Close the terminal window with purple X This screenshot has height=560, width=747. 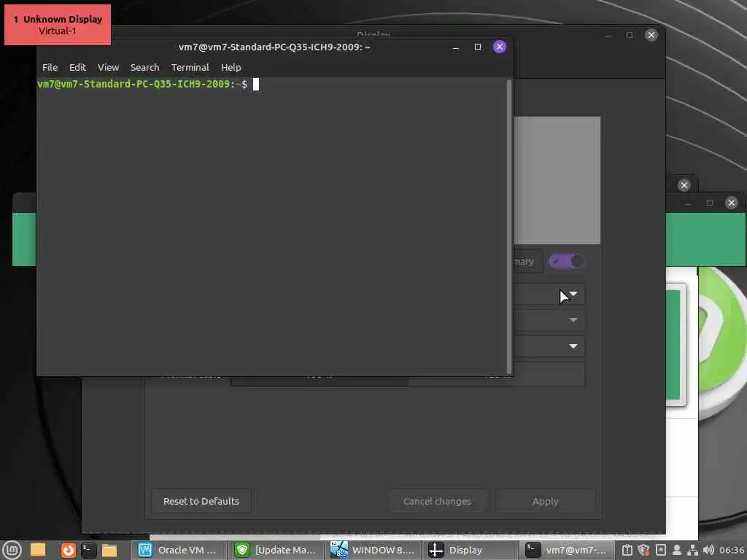coord(499,47)
